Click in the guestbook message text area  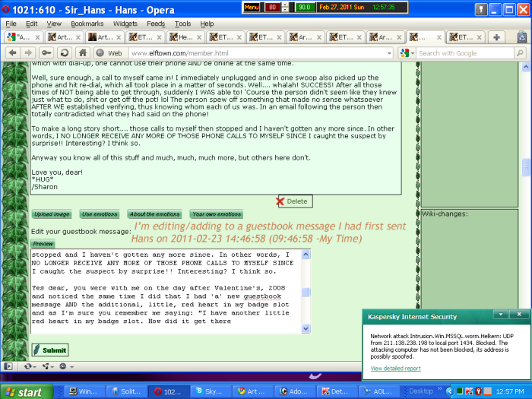pos(166,292)
